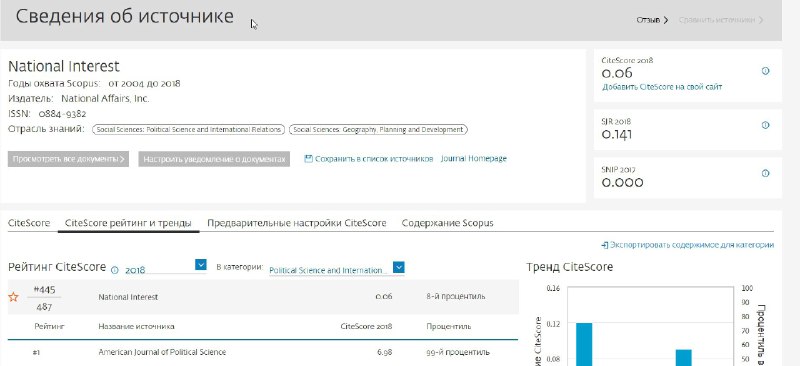Click Просмотреть все документы button
800x366 pixels.
click(x=68, y=159)
